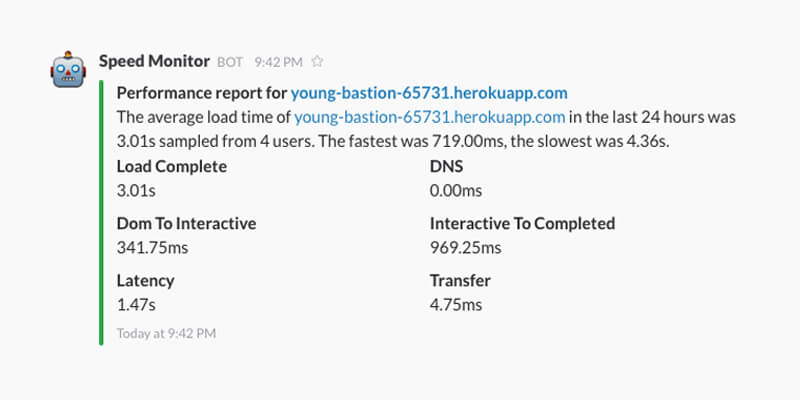Click the "Today at 9:42 PM" footer
800x400 pixels.
tap(166, 332)
